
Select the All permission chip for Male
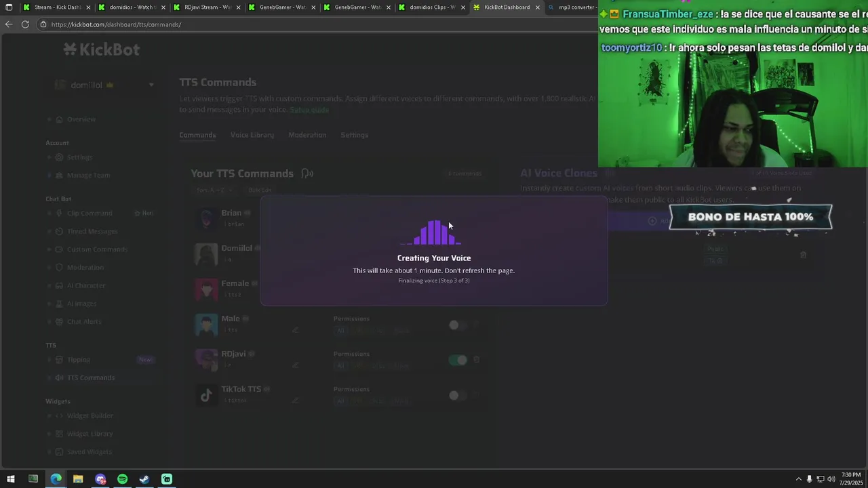coord(340,330)
